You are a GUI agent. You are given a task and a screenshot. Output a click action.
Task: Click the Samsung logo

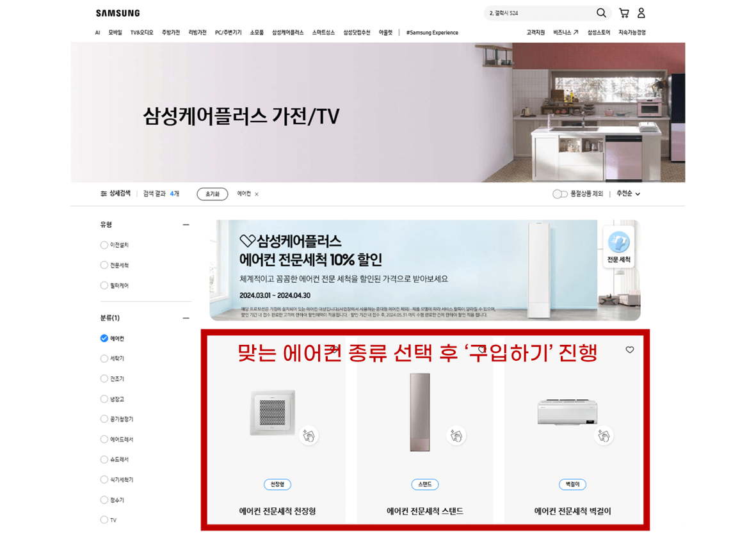click(x=118, y=13)
